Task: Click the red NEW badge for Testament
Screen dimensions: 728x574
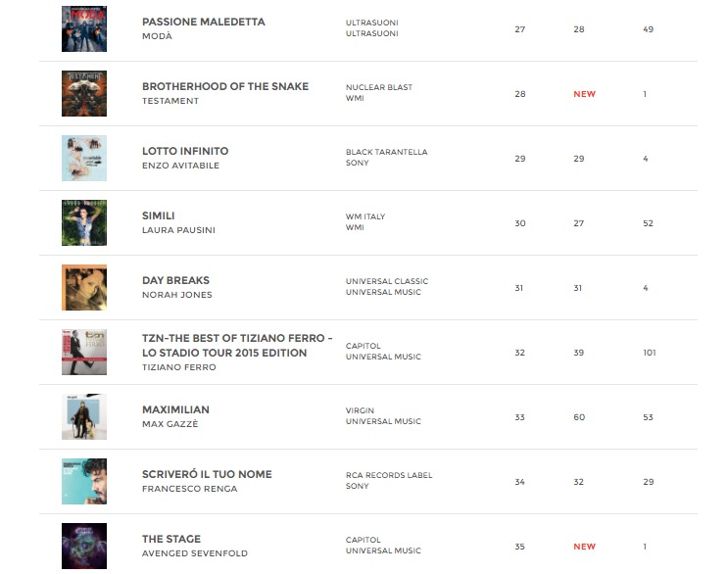Action: tap(585, 94)
